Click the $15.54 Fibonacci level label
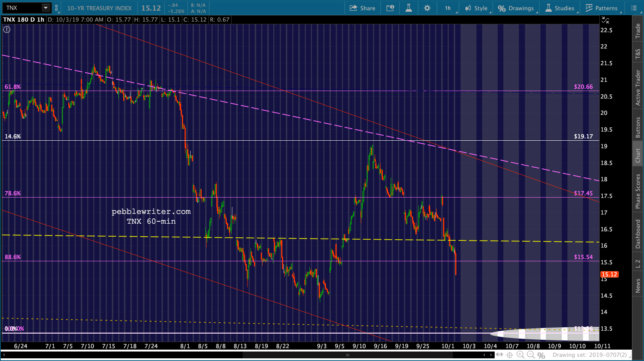 pos(583,257)
